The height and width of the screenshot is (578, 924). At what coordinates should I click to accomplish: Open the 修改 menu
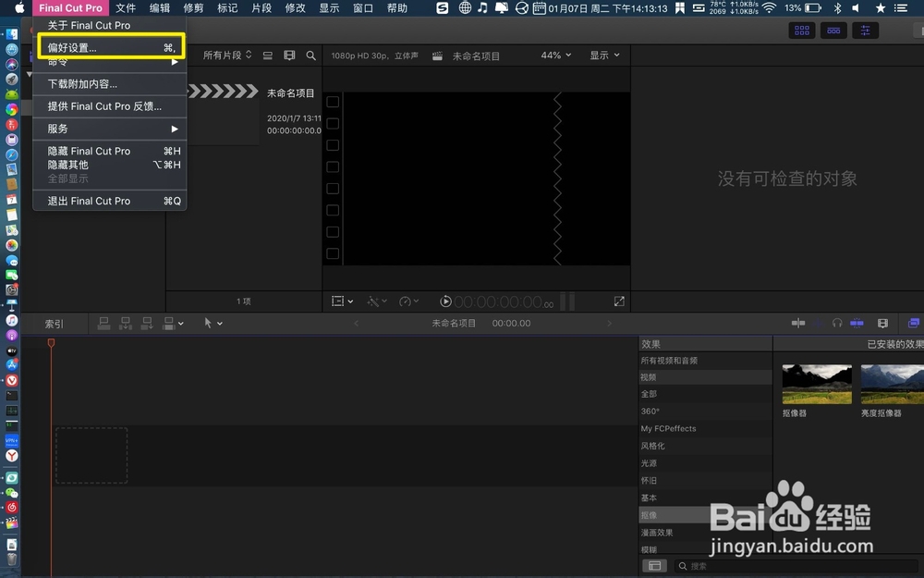(296, 8)
